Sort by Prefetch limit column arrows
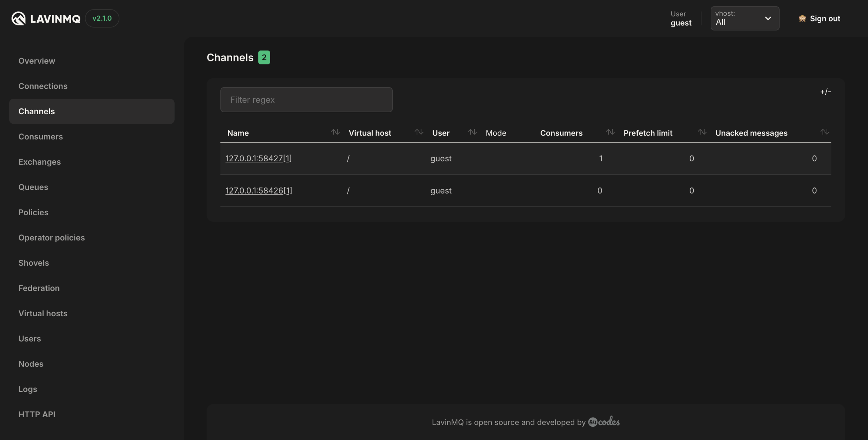The image size is (868, 440). pyautogui.click(x=702, y=132)
